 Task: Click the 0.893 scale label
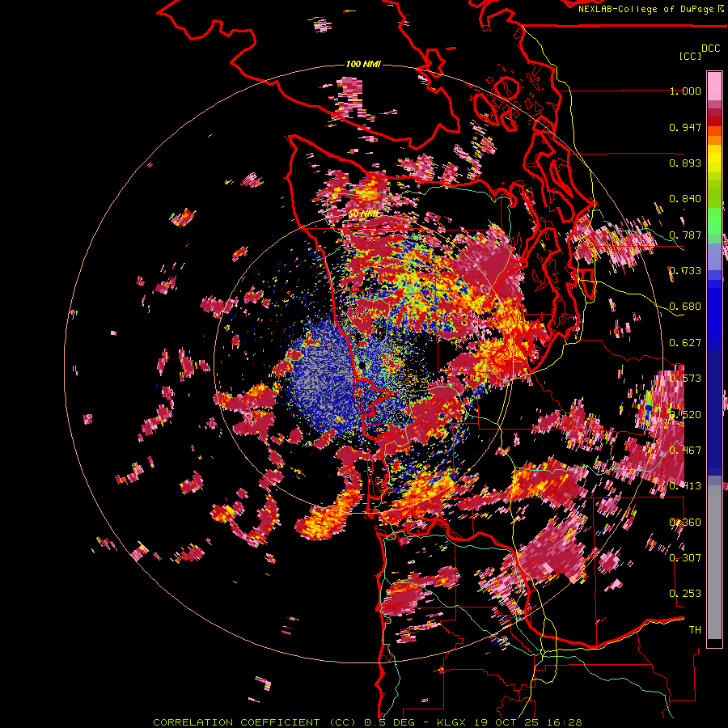click(685, 163)
